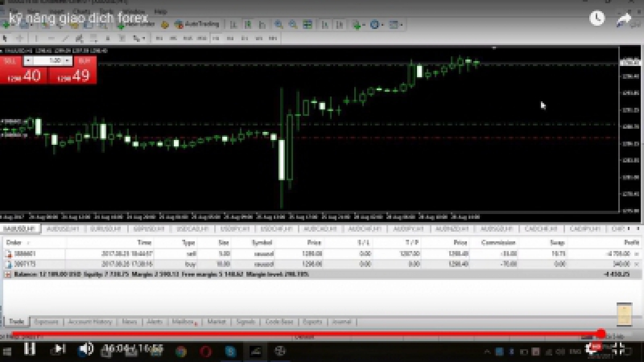The width and height of the screenshot is (644, 362).
Task: Click the zoom out magnifier icon
Action: [x=293, y=24]
